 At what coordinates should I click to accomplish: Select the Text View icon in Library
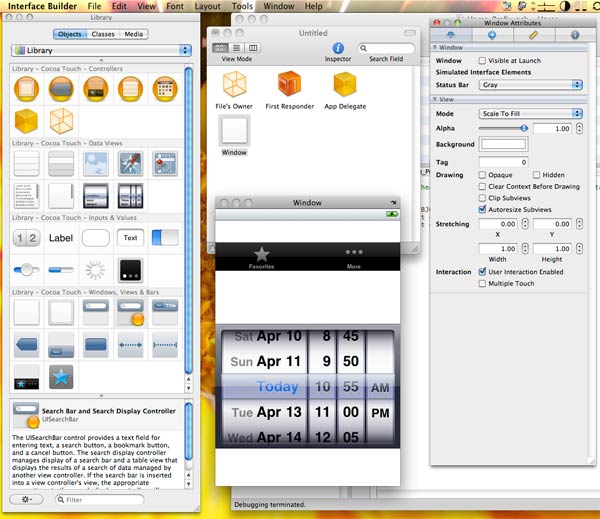click(26, 196)
